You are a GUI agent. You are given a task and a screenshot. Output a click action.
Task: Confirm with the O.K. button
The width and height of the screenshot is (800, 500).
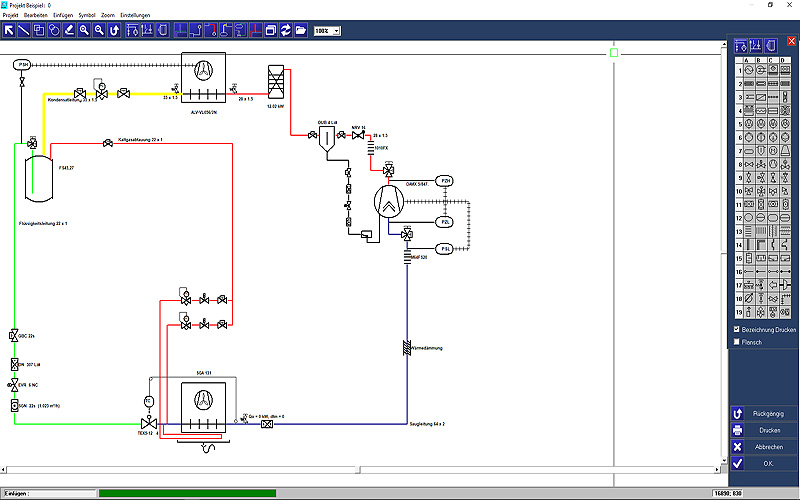coord(764,464)
